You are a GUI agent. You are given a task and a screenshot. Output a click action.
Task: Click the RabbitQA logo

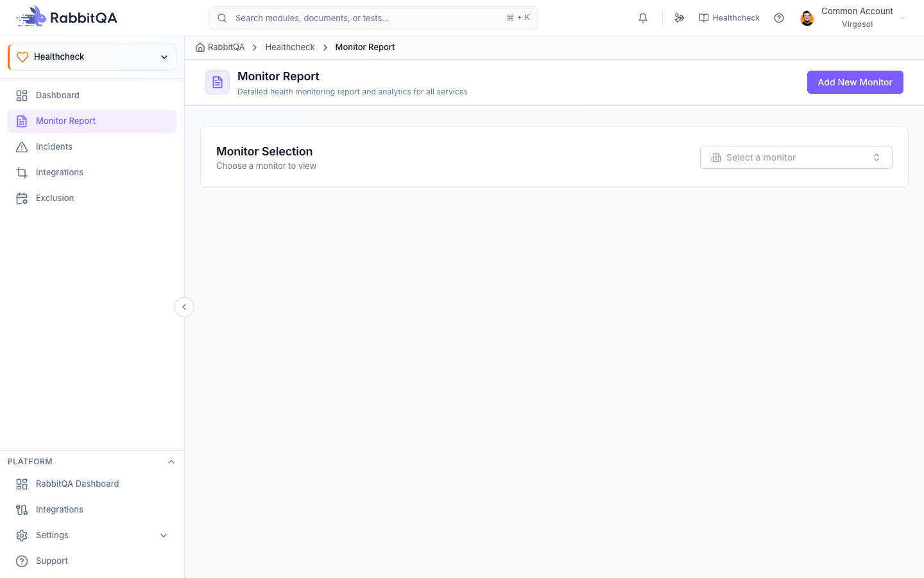(67, 17)
